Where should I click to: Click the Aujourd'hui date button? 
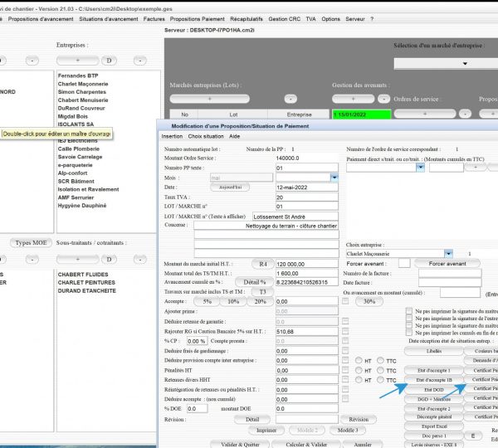pyautogui.click(x=230, y=187)
